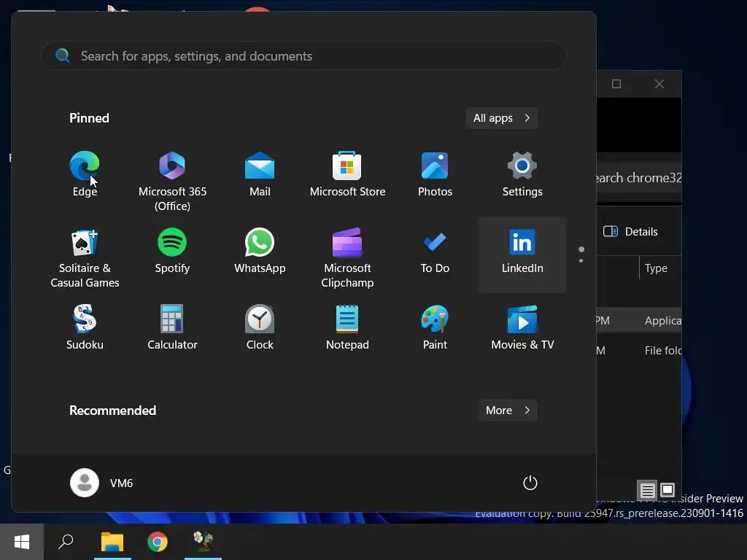747x560 pixels.
Task: Open Movies & TV
Action: coord(522,327)
